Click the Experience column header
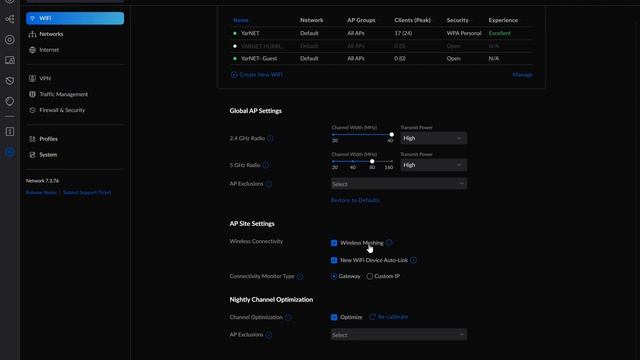Image resolution: width=640 pixels, height=360 pixels. point(503,20)
